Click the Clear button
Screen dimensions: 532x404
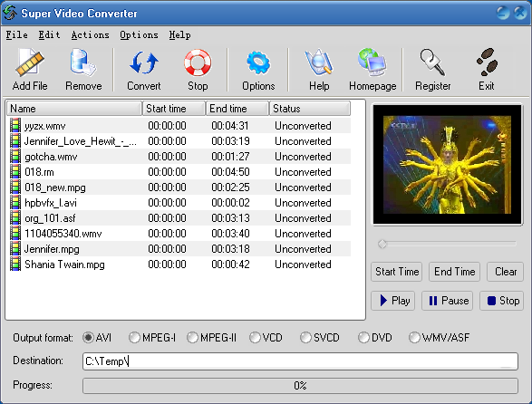505,272
